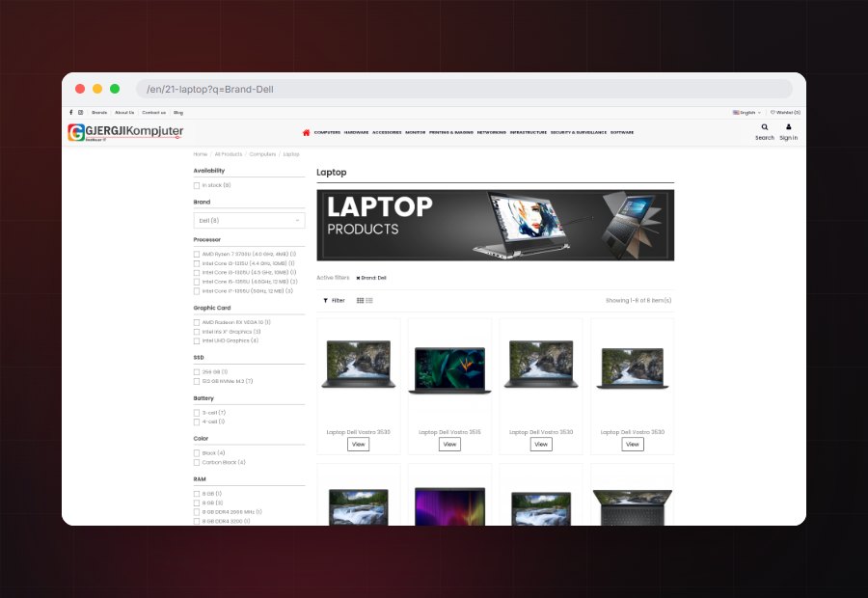Open the Brand dropdown showing Dell (8)
The width and height of the screenshot is (868, 598).
(x=249, y=220)
